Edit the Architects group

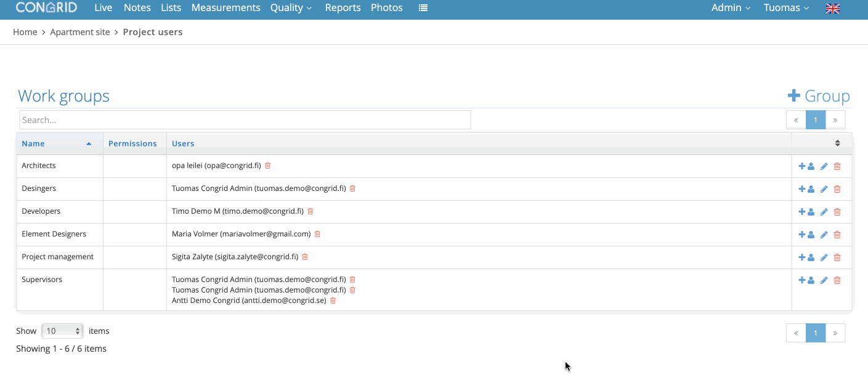pos(824,166)
